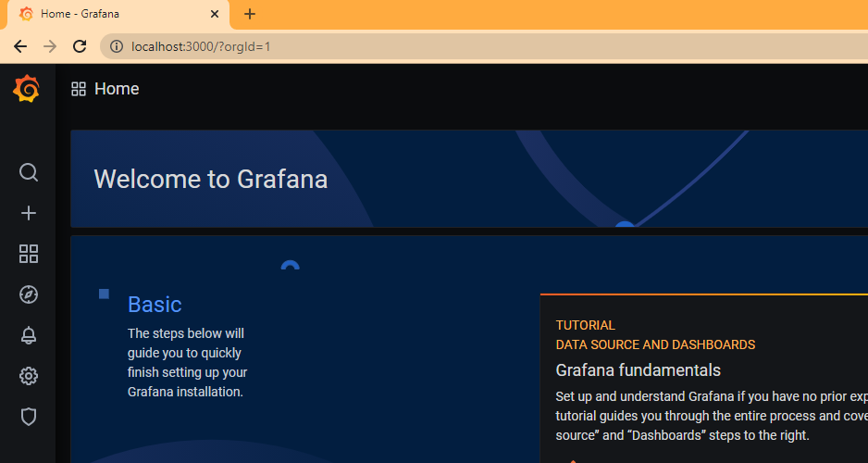Open the Grafana logo home menu
The image size is (868, 463).
(27, 89)
